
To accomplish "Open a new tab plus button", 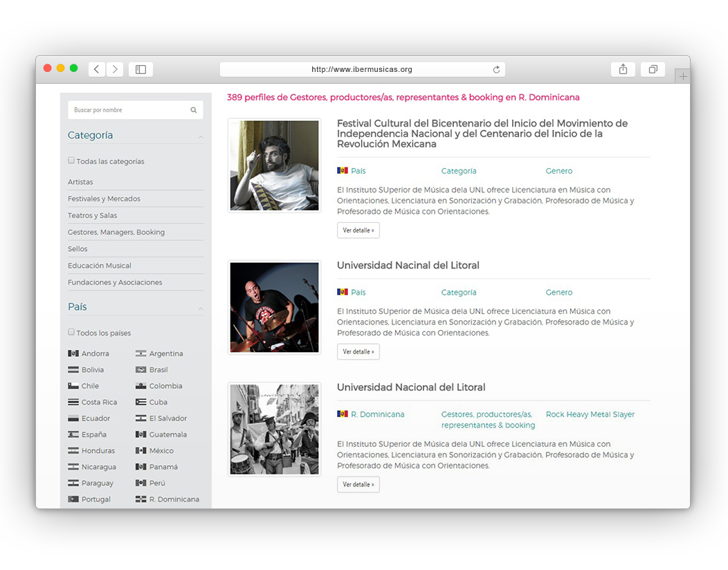I will [x=682, y=77].
